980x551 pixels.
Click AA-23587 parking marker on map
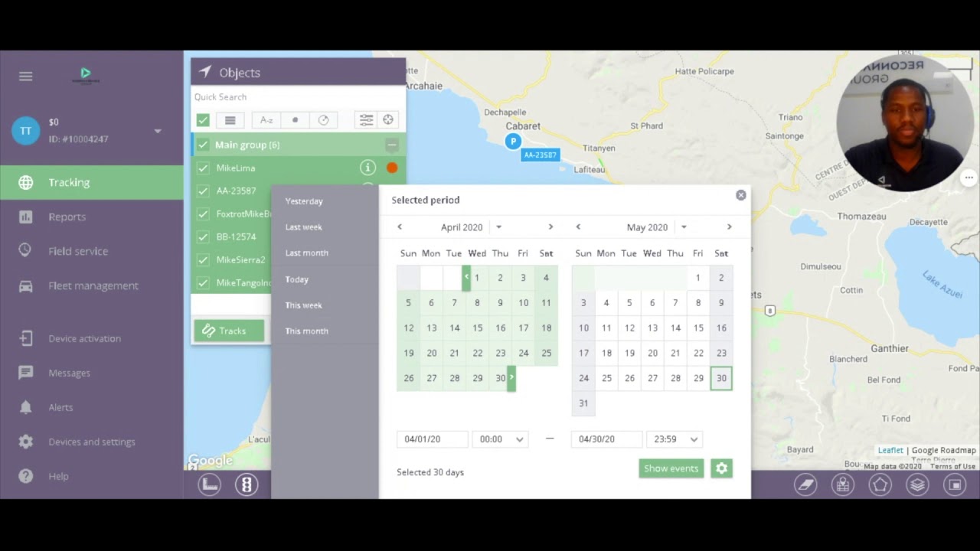(x=513, y=142)
